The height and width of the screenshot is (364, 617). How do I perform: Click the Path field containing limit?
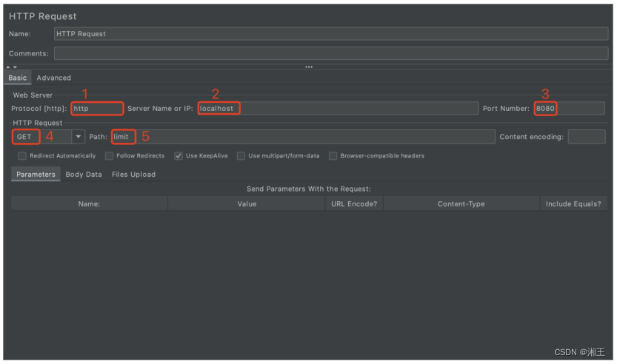click(304, 137)
